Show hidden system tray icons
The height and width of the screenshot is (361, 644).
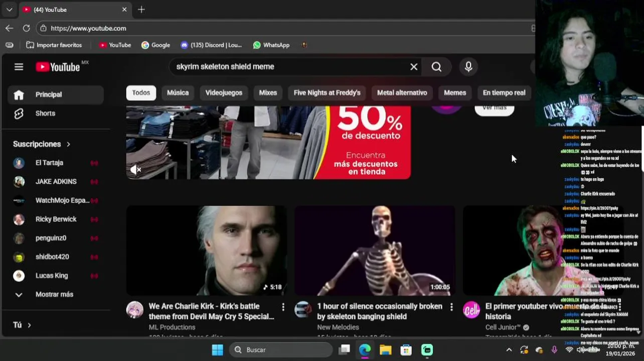pyautogui.click(x=509, y=350)
